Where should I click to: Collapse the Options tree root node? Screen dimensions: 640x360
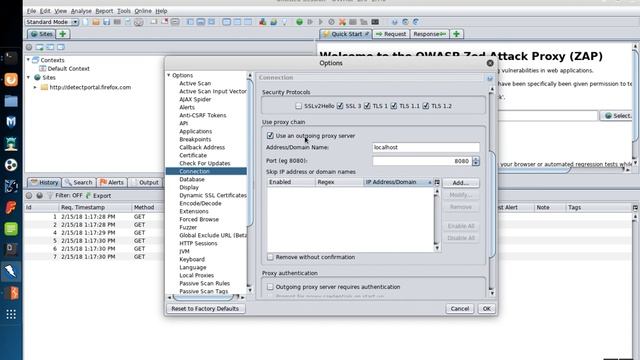(169, 76)
